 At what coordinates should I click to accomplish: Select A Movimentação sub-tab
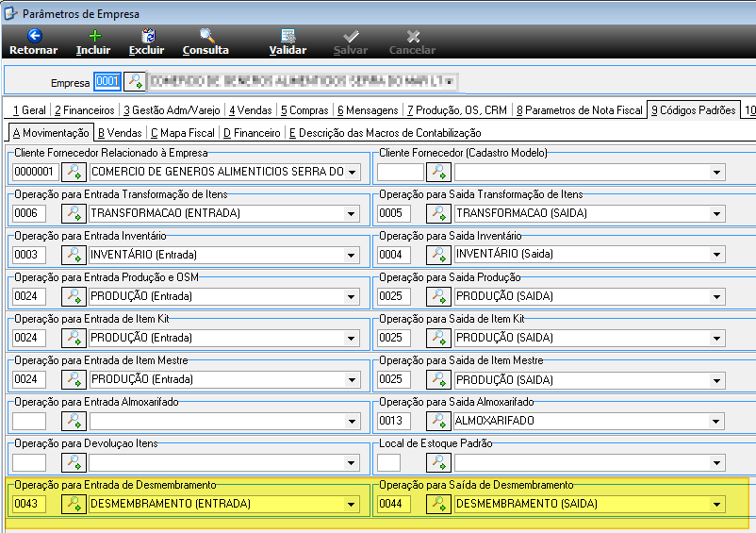click(51, 133)
